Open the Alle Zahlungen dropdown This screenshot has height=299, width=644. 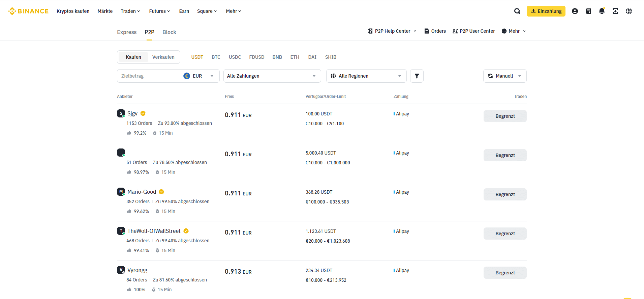pyautogui.click(x=272, y=76)
